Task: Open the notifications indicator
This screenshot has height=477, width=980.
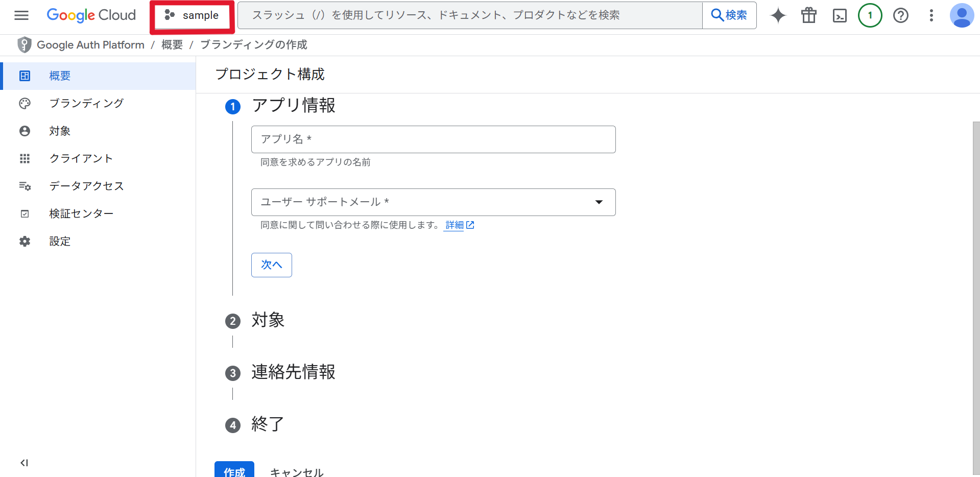Action: click(x=870, y=15)
